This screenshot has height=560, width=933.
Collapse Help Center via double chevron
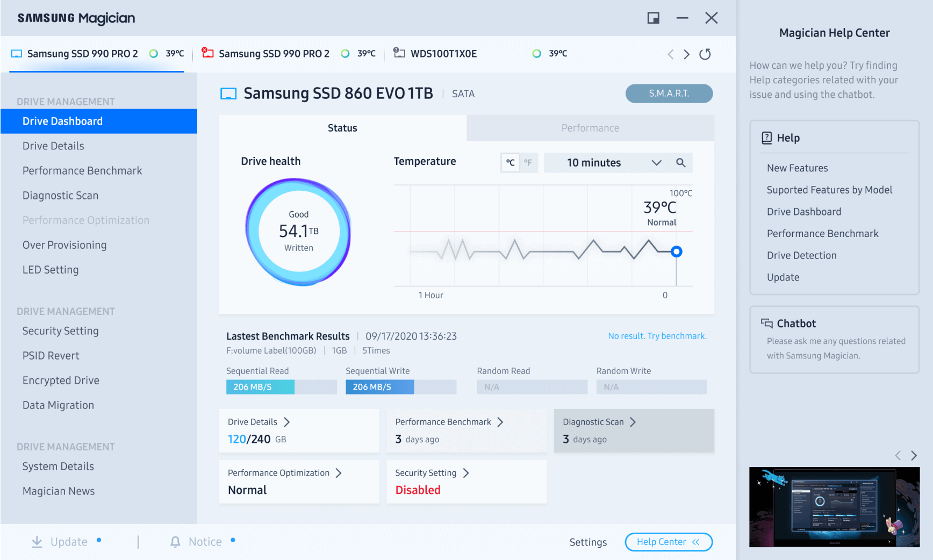click(696, 542)
